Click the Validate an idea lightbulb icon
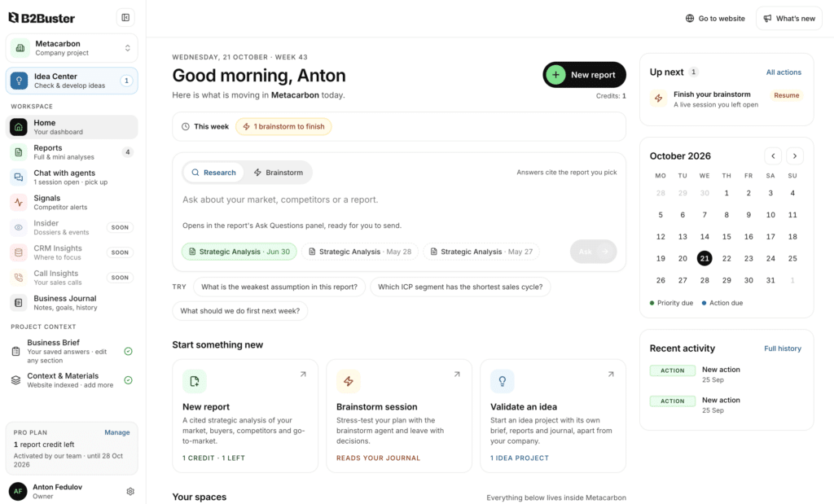834x504 pixels. (x=502, y=381)
